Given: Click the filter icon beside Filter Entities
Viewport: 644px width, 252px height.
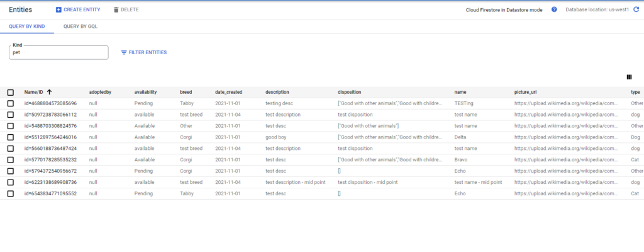Looking at the screenshot, I should (124, 52).
